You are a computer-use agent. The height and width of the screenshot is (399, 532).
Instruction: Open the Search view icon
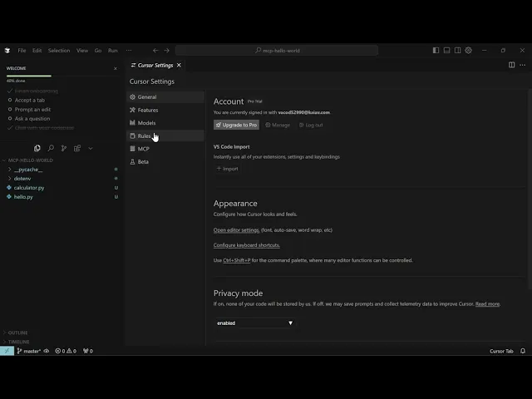tap(51, 148)
